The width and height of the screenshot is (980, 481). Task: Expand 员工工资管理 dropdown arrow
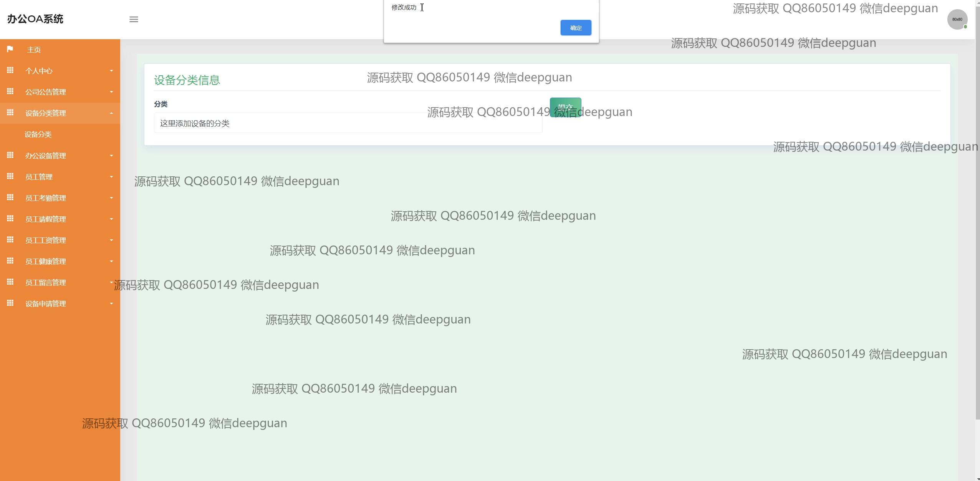(111, 240)
